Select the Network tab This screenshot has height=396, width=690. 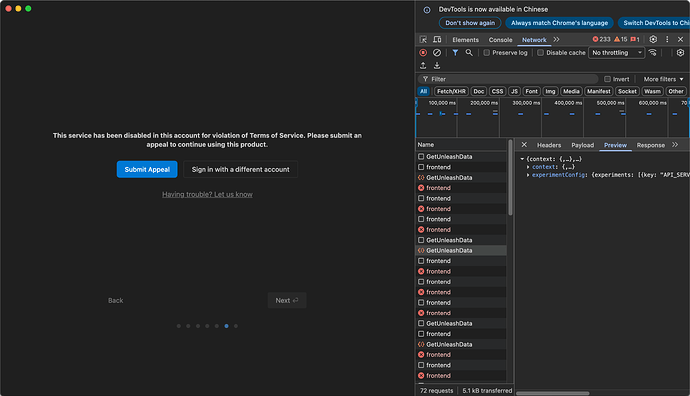tap(534, 40)
